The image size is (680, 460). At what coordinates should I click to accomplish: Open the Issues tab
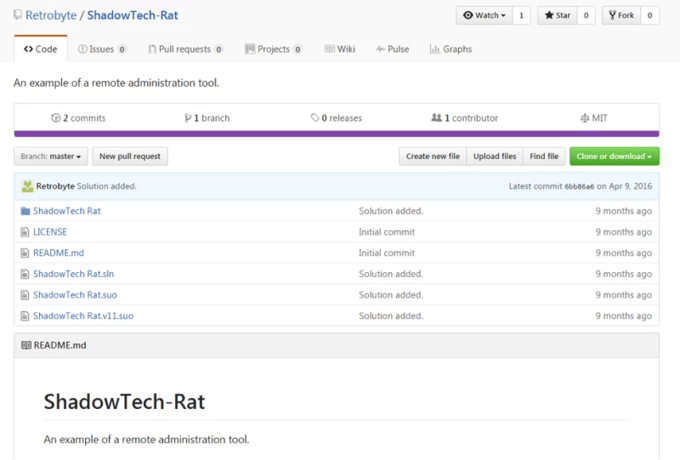tap(102, 49)
